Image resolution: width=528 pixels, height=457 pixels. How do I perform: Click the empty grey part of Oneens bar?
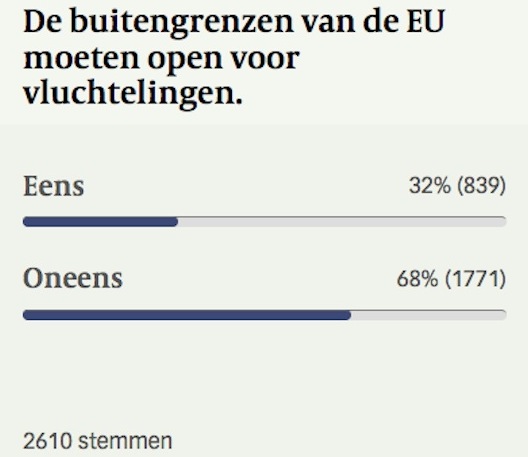pyautogui.click(x=429, y=315)
